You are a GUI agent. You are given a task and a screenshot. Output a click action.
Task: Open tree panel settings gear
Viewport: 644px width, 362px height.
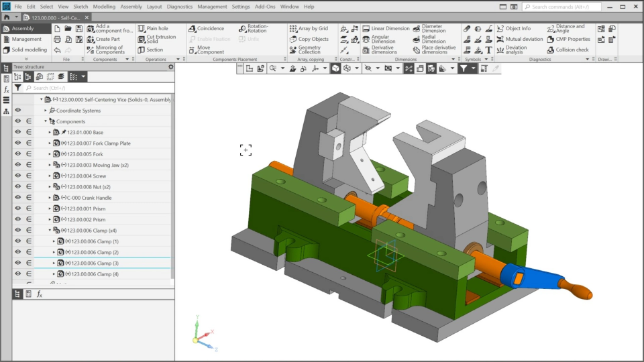170,67
